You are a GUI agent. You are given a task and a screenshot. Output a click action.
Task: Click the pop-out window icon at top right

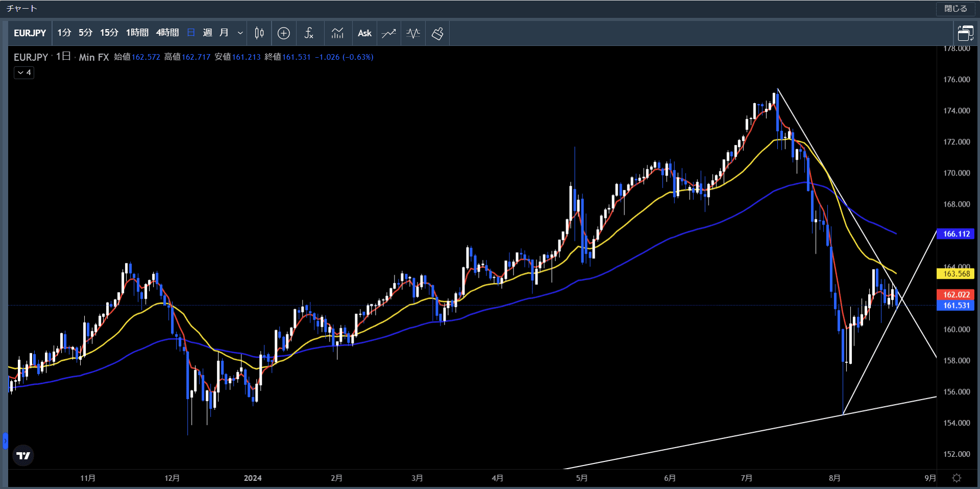[x=965, y=33]
